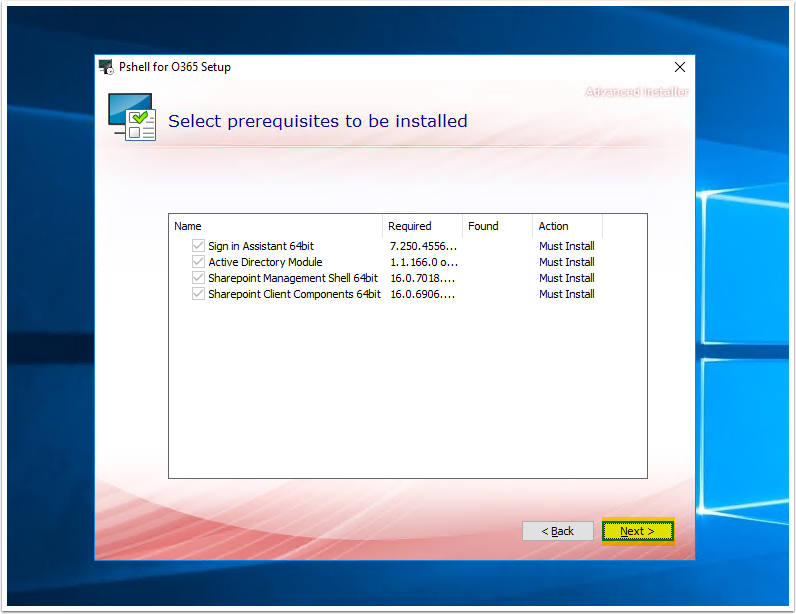This screenshot has height=614, width=796.
Task: Sort by the Required column header
Action: pyautogui.click(x=422, y=226)
